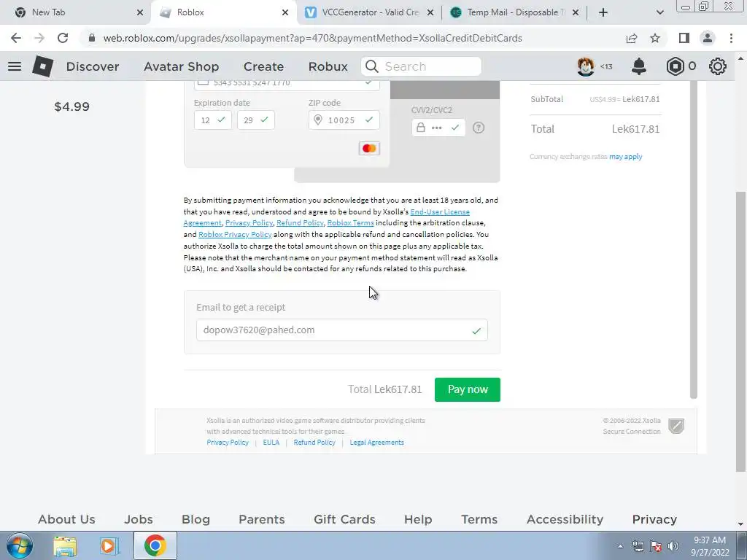The image size is (747, 560).
Task: Open the tab search dropdown arrow
Action: tap(659, 12)
